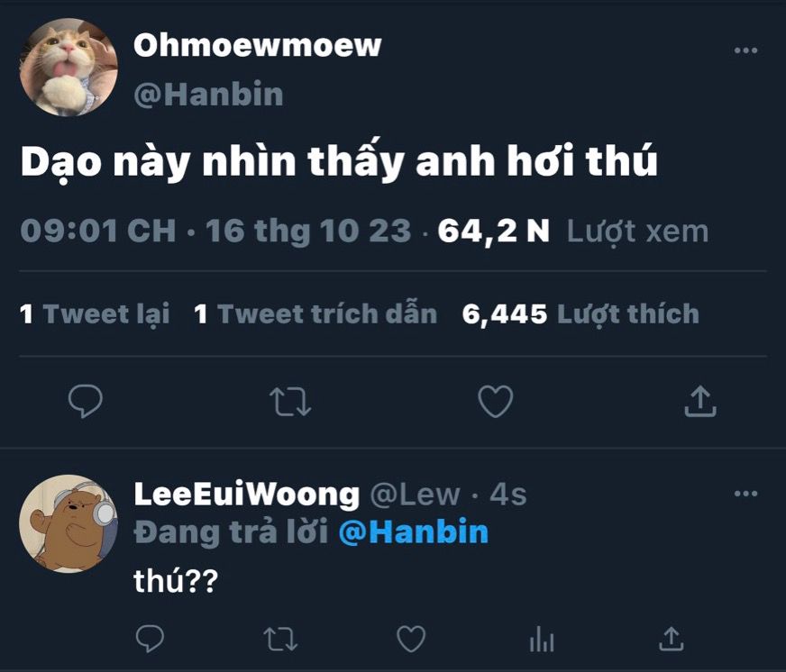
Task: Retweet LeeEuiWoong's reply
Action: (280, 640)
